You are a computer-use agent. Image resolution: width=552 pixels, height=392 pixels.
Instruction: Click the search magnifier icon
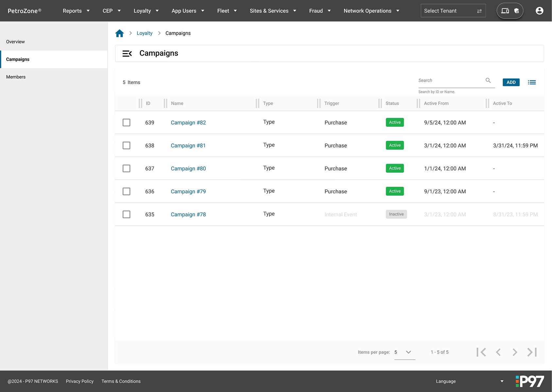click(x=488, y=80)
